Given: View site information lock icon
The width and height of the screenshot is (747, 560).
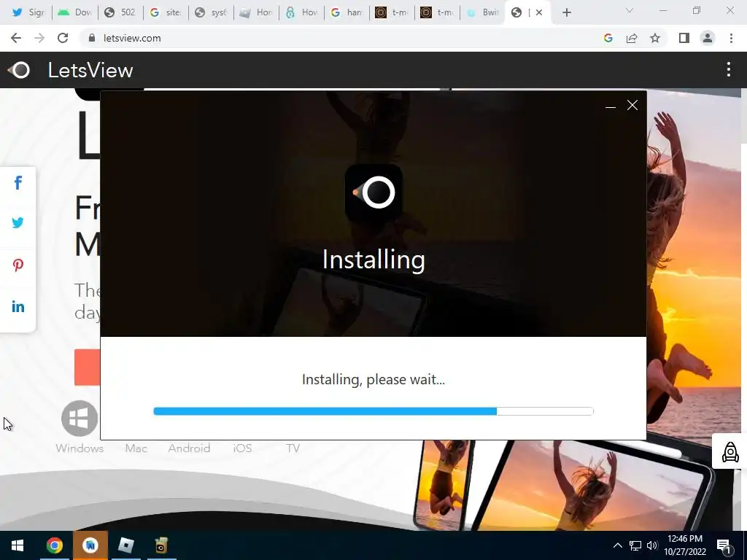Looking at the screenshot, I should coord(91,38).
